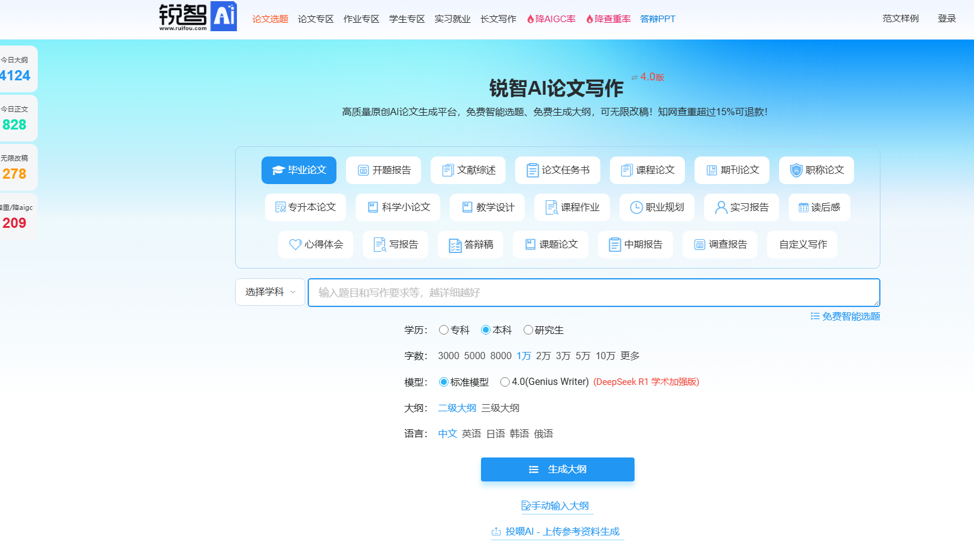Choose 职称论文 shield icon option
974x560 pixels.
coord(817,170)
